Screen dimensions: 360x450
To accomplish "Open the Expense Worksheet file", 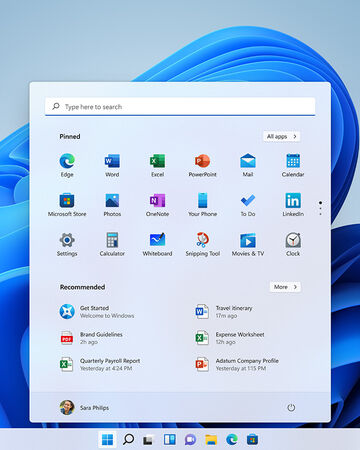I will click(230, 338).
